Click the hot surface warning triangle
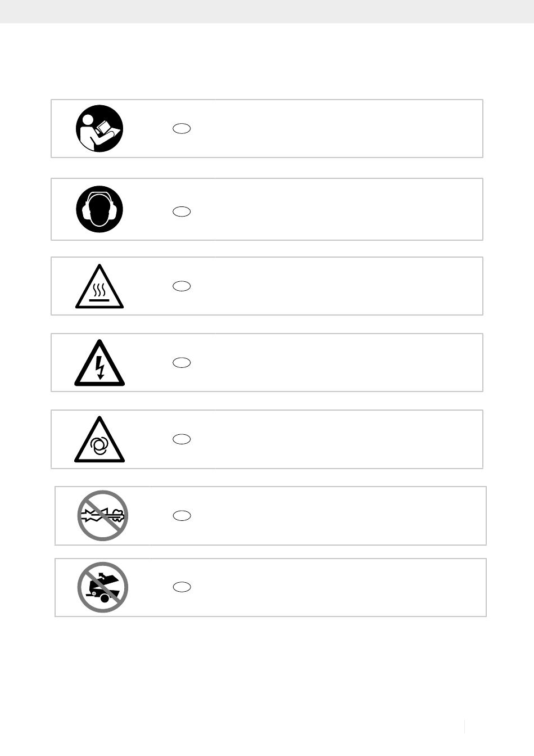534x756 pixels. (x=99, y=286)
